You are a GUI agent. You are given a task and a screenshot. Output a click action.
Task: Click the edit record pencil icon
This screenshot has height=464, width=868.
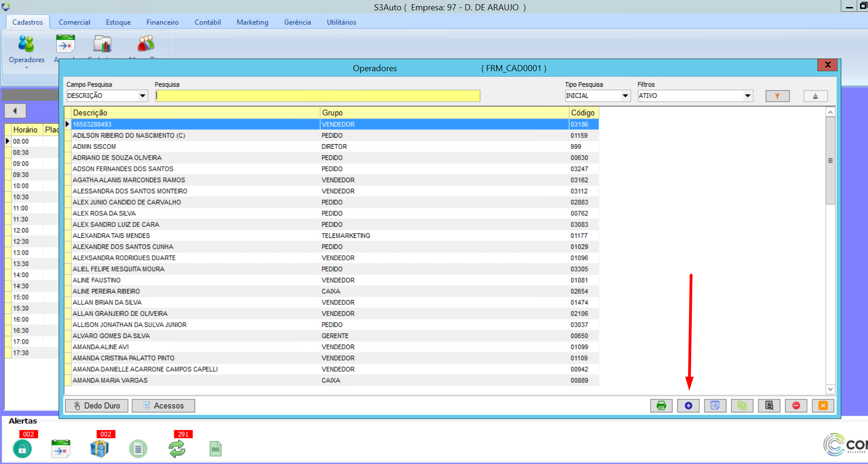[x=715, y=405]
